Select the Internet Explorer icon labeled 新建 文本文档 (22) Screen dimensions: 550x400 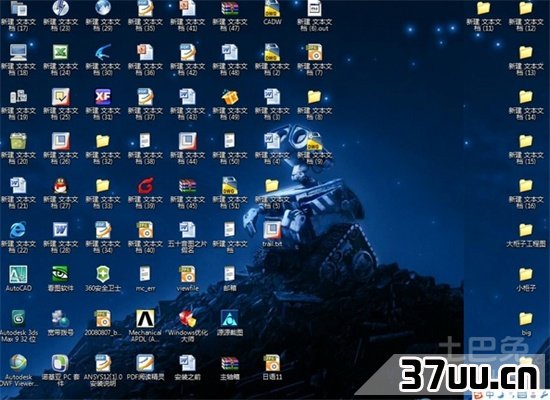[x=18, y=230]
